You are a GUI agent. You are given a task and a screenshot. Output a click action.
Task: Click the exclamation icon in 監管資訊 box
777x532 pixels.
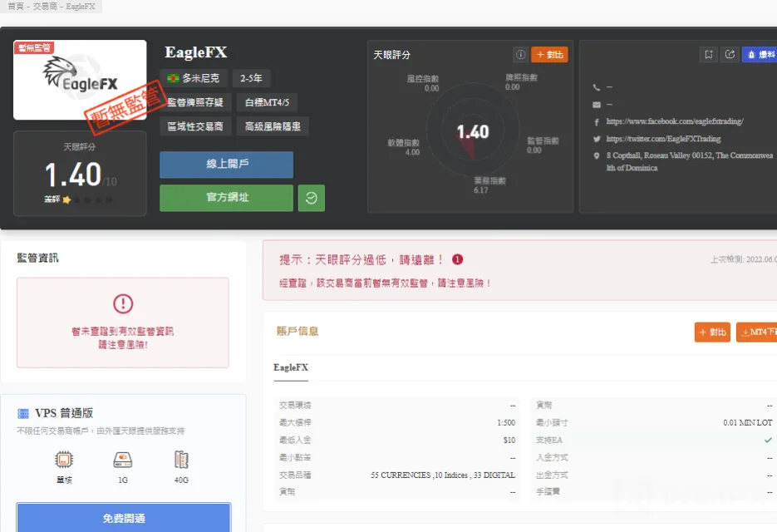tap(123, 304)
